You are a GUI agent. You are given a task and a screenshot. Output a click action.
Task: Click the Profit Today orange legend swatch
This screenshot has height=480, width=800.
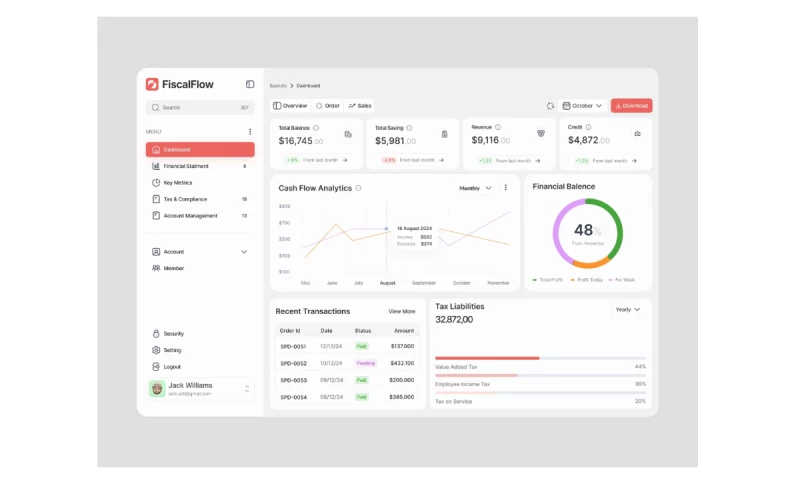tap(572, 280)
